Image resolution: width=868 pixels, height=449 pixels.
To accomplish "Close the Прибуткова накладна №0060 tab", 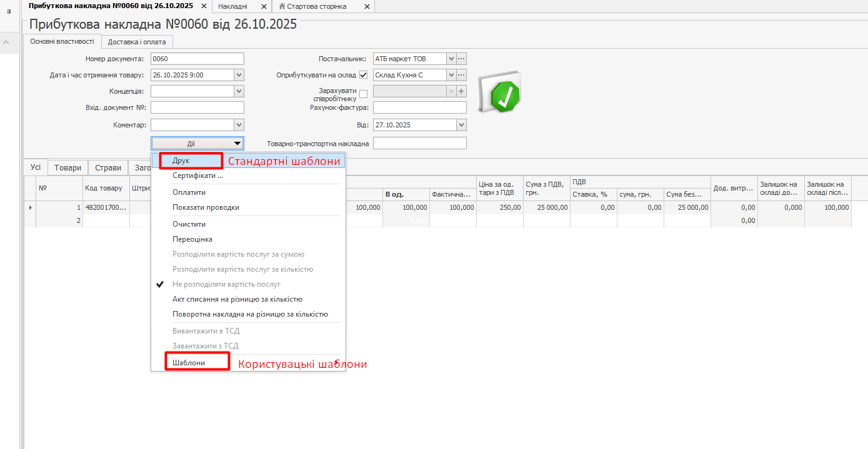I will pos(204,6).
